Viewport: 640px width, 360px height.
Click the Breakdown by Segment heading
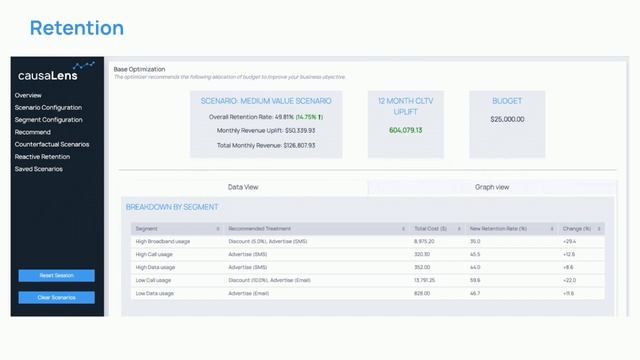tap(172, 207)
